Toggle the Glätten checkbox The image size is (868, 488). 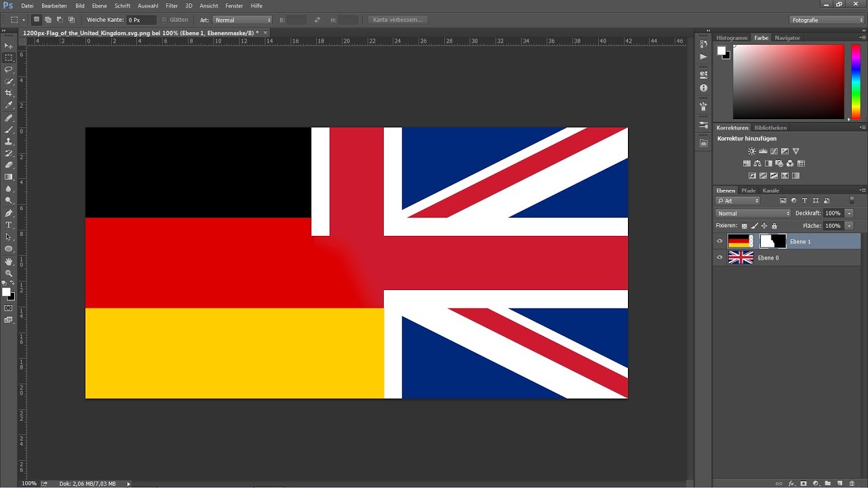click(164, 20)
